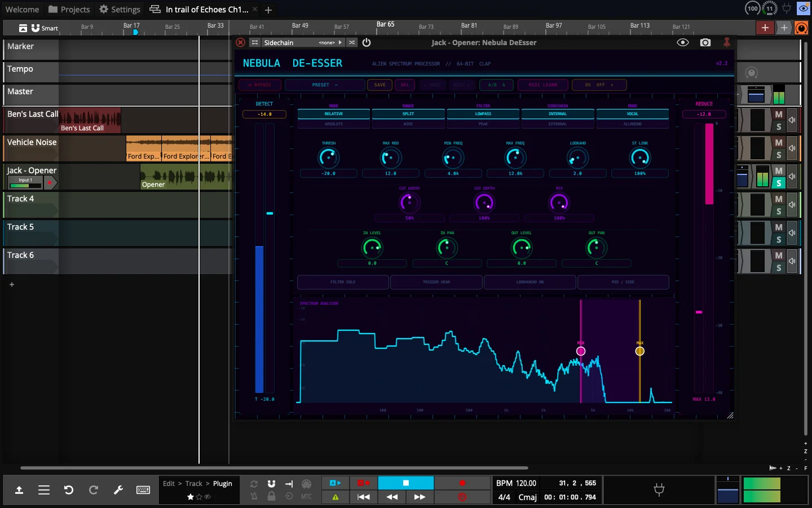Toggle LOOKAHEAD ON at bottom of plugin
812x508 pixels.
pyautogui.click(x=529, y=282)
